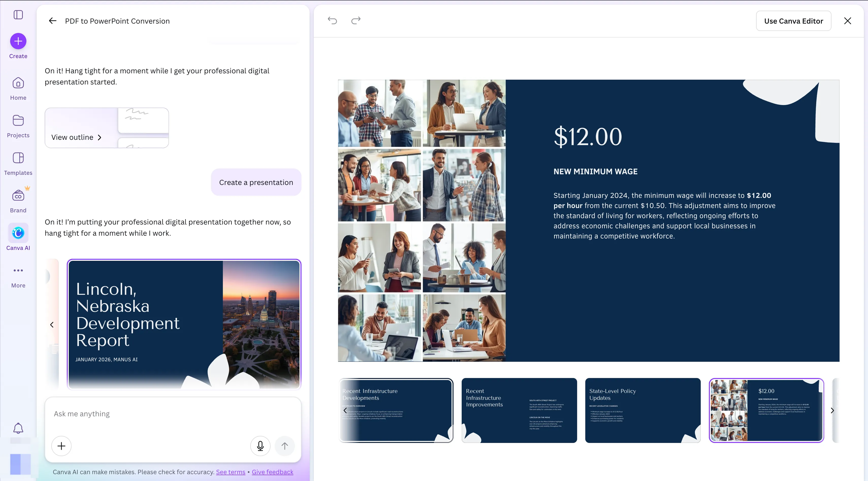Click the Use Canva Editor button
The image size is (868, 481).
(x=793, y=21)
